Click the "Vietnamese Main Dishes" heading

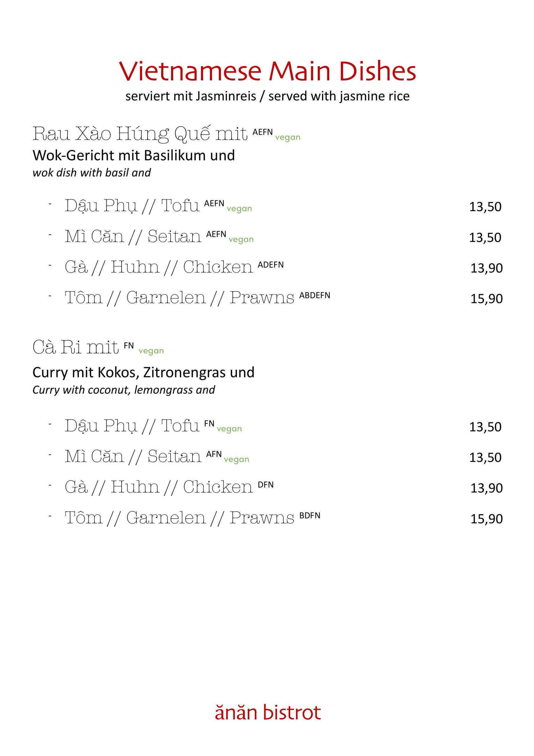(267, 71)
